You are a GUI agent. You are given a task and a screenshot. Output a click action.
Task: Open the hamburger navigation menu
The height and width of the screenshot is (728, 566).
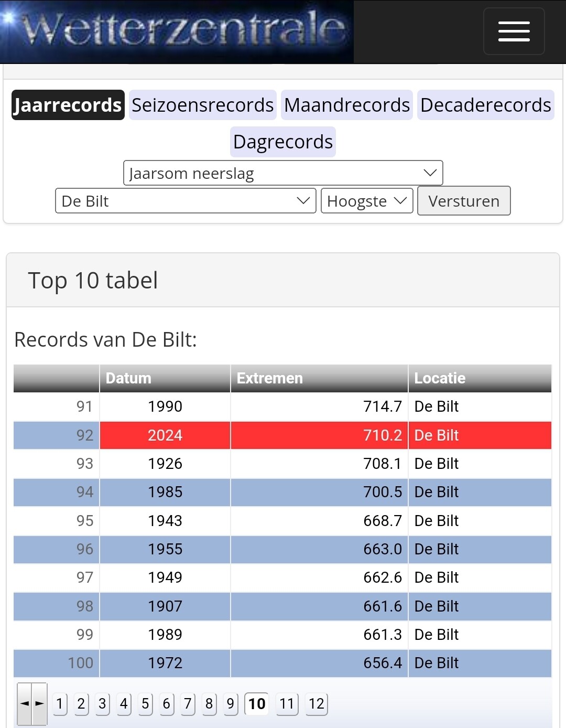pyautogui.click(x=514, y=31)
